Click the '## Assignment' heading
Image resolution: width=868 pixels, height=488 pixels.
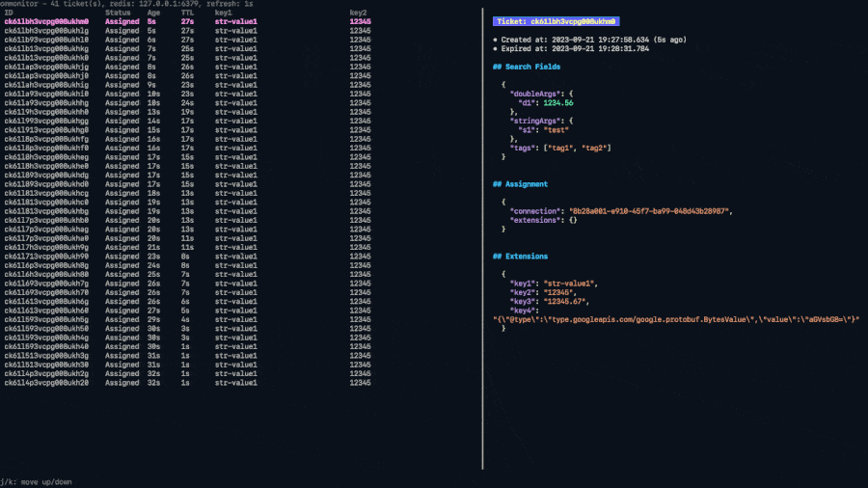(521, 184)
